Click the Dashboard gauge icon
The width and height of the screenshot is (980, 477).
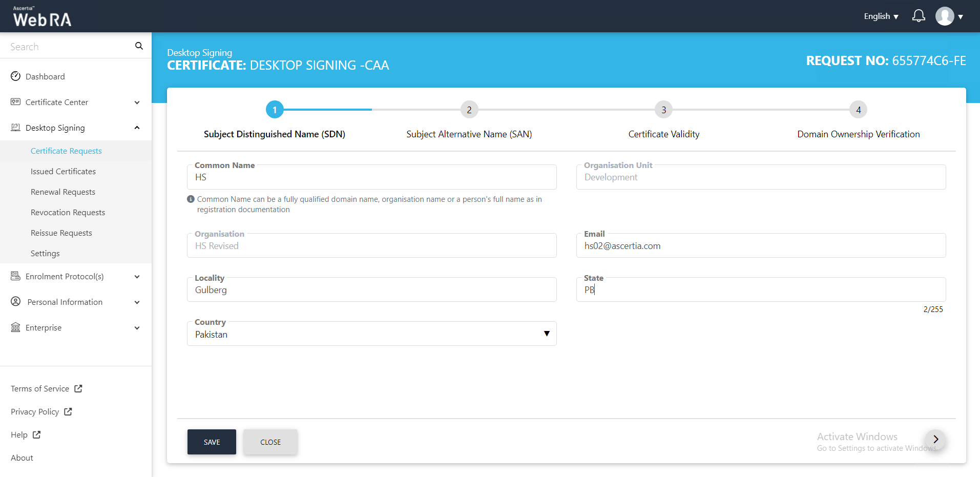coord(16,76)
